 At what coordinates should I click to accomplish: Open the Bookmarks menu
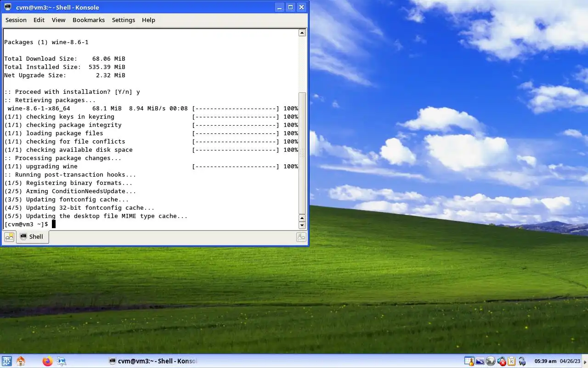tap(89, 20)
